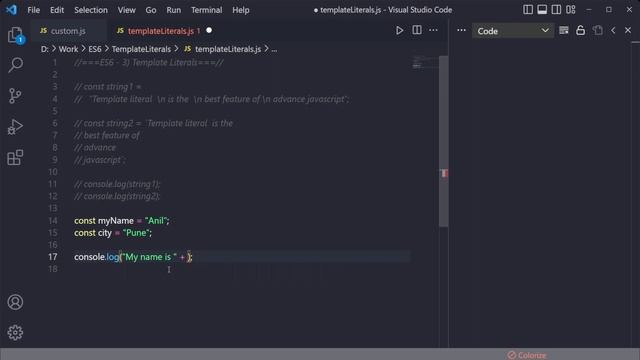Open the Selection menu
Viewport: 640px width, 360px height.
click(x=91, y=10)
